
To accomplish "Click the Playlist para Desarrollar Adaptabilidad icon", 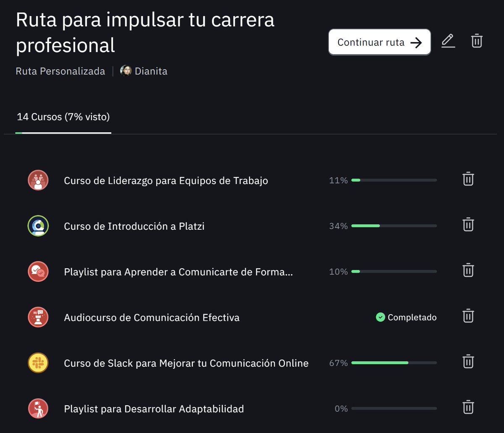I will point(38,408).
